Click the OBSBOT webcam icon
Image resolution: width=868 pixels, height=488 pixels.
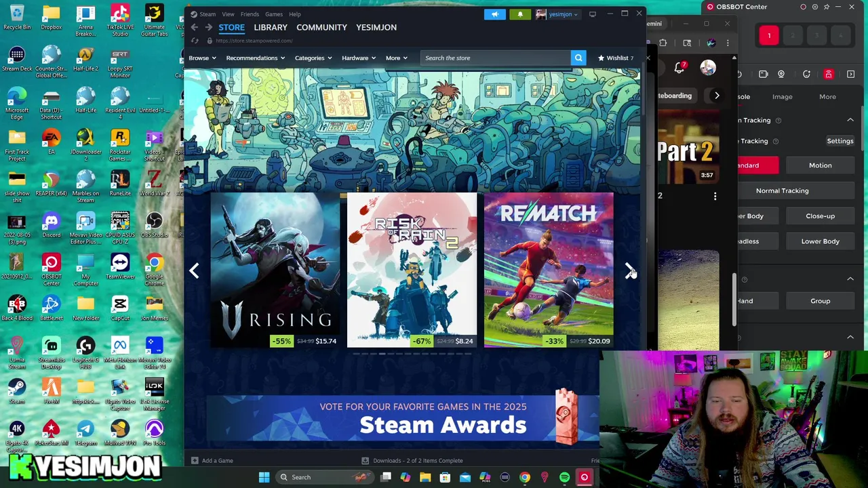pos(781,74)
